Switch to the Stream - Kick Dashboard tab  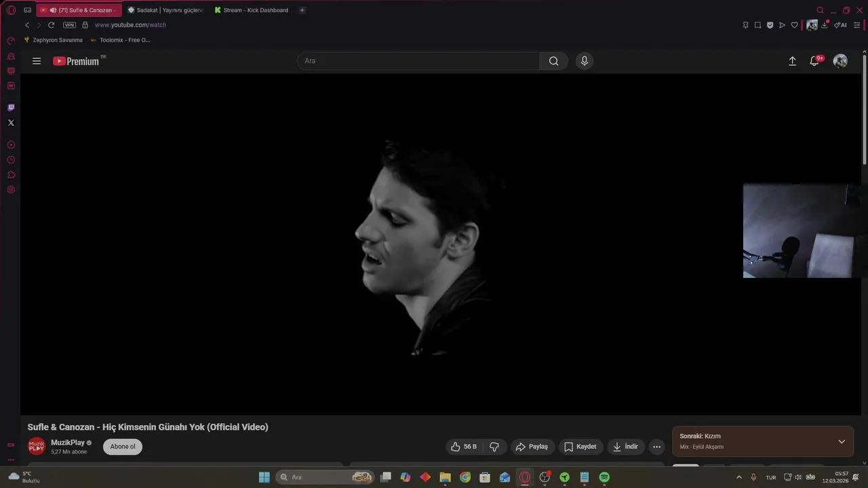(x=252, y=10)
